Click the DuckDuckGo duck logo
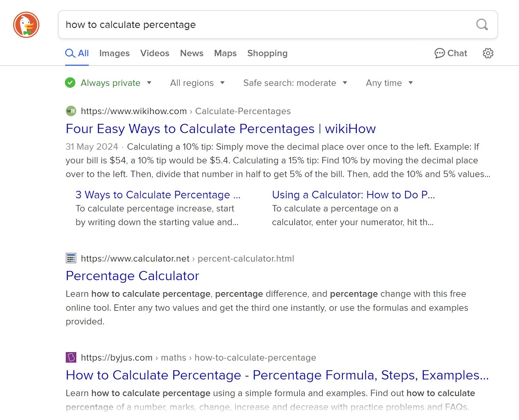The image size is (519, 420). 26,25
